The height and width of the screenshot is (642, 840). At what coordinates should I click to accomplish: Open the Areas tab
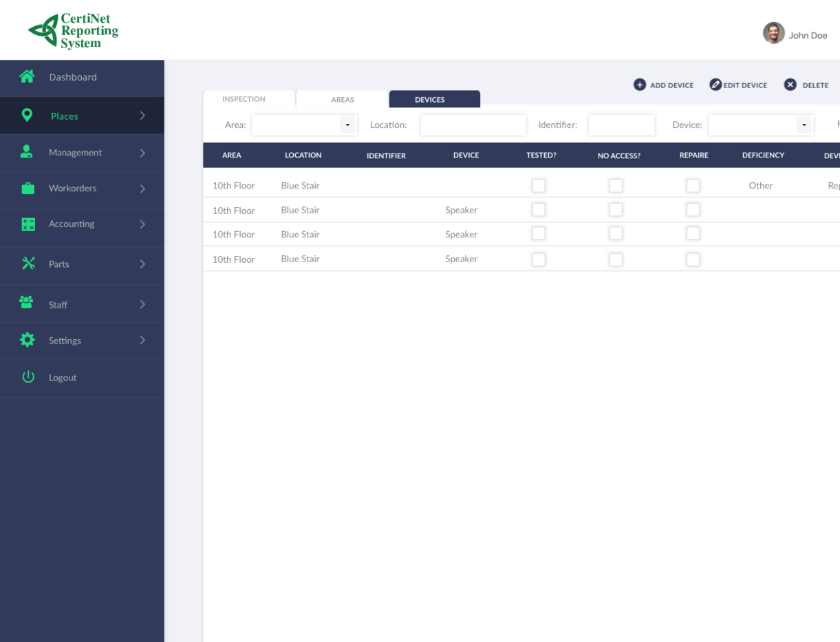click(342, 98)
